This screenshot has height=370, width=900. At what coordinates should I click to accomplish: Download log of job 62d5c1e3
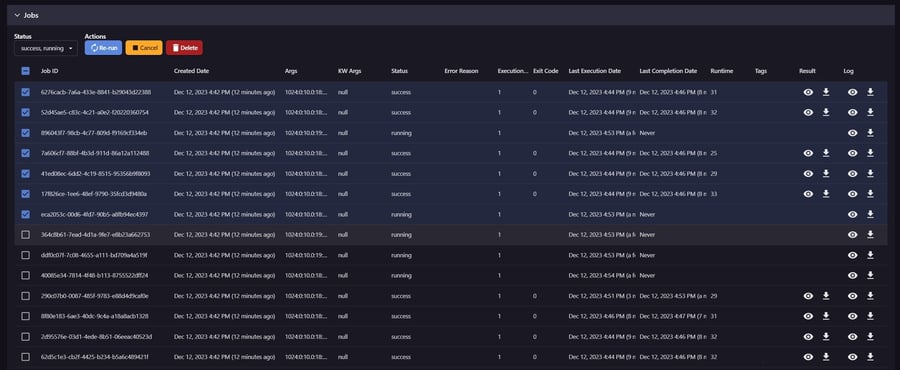870,357
